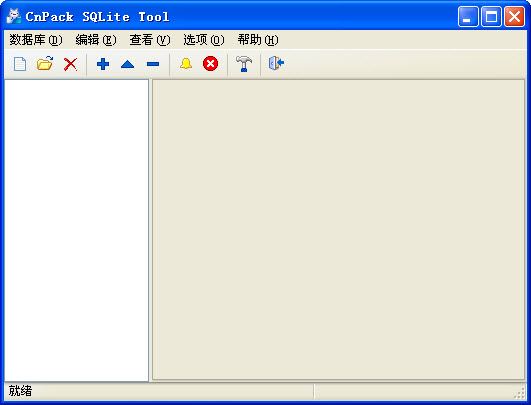
Task: Click the blue minus remove icon
Action: pos(153,64)
